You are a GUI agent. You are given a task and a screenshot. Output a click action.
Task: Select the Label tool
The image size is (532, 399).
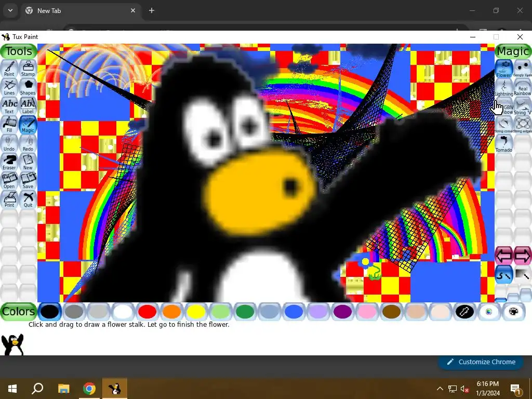[x=28, y=106]
